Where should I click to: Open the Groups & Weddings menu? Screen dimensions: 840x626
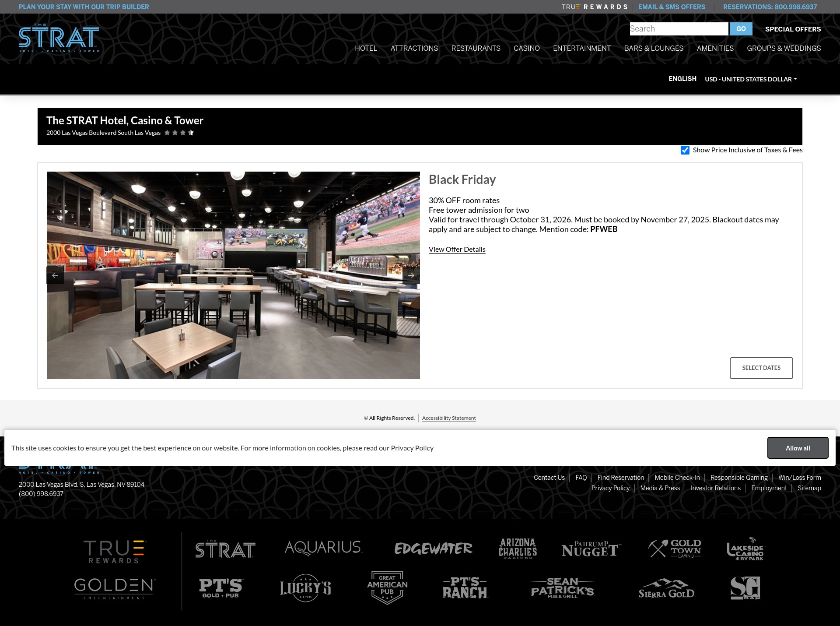[x=784, y=48]
